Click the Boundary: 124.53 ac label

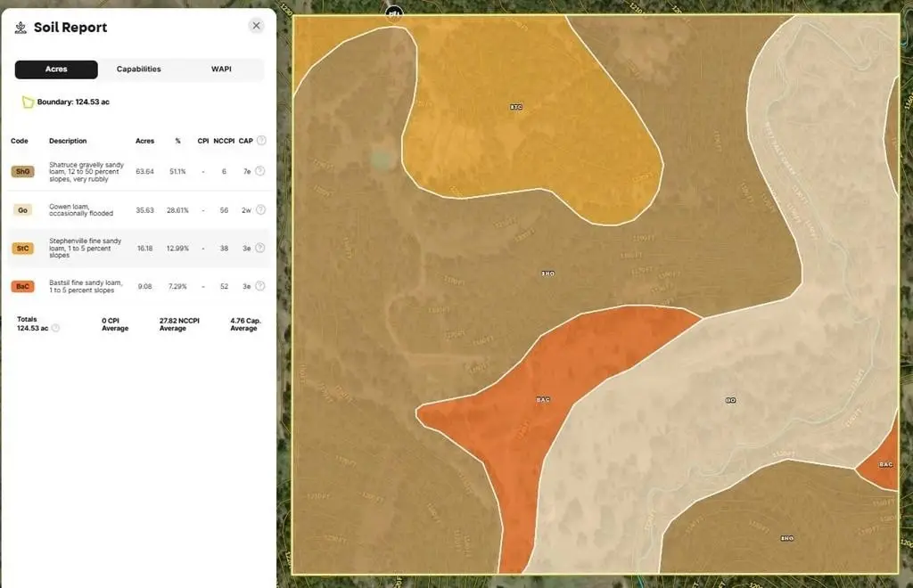(73, 102)
